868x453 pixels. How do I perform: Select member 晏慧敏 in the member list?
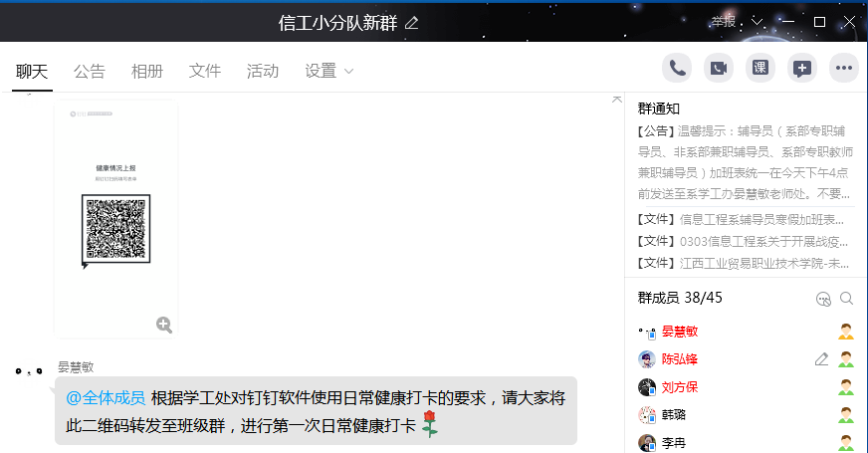[x=680, y=332]
